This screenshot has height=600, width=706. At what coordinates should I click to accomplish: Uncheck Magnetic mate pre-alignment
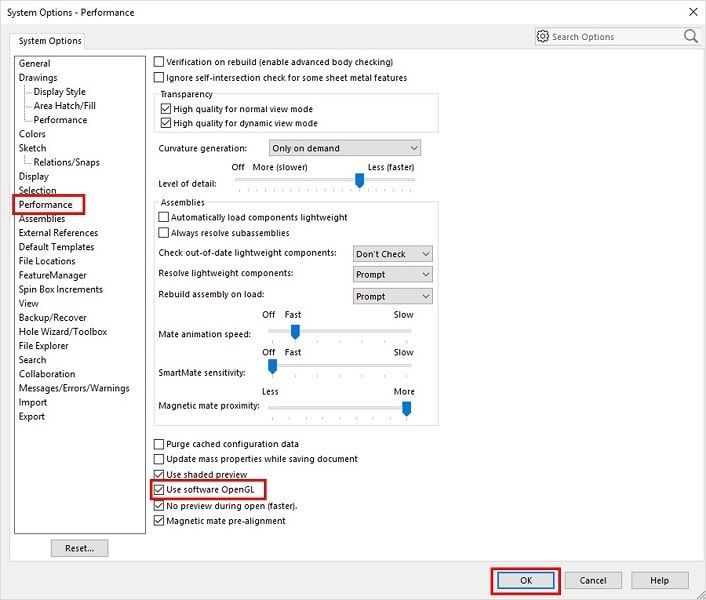click(x=159, y=521)
